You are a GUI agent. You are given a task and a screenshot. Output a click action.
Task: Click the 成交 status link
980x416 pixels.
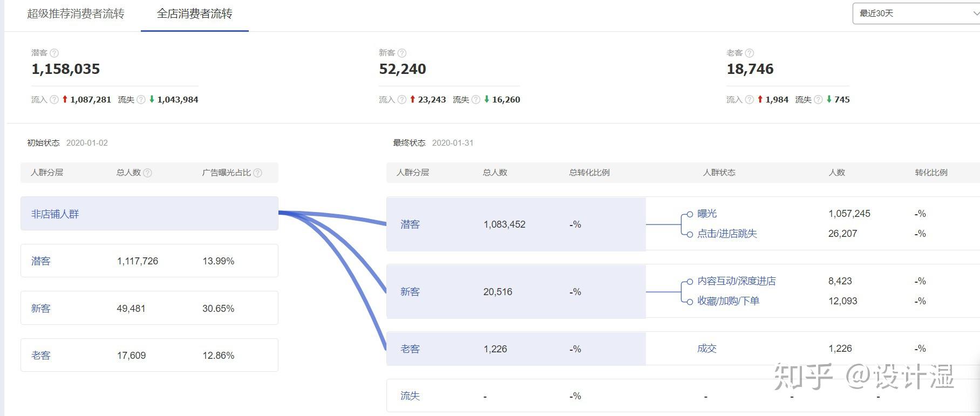(706, 349)
